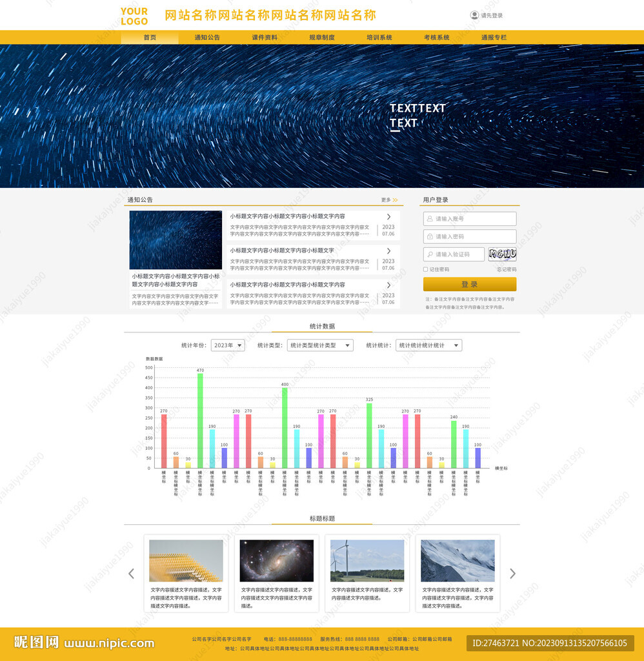
Task: Open the 通报专栏 nav menu
Action: pos(494,37)
